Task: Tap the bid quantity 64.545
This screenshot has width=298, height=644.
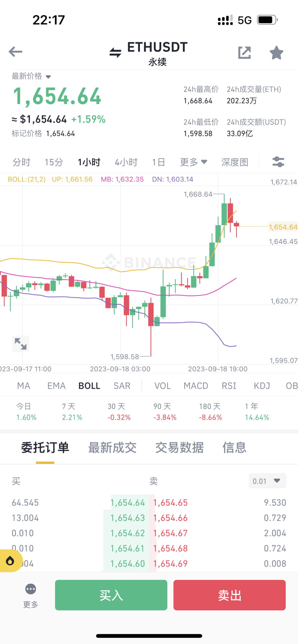Action: (25, 503)
